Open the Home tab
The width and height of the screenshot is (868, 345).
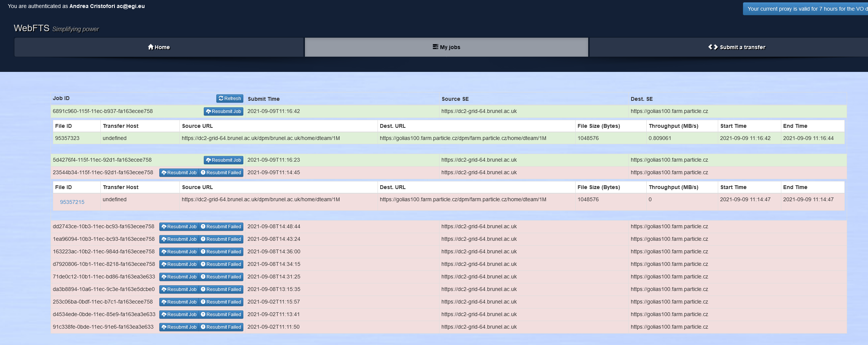pos(159,47)
